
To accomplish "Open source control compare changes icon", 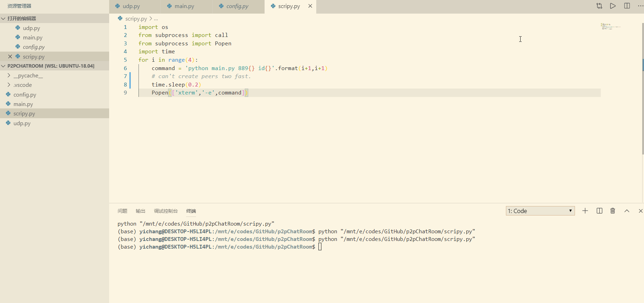I will 599,6.
